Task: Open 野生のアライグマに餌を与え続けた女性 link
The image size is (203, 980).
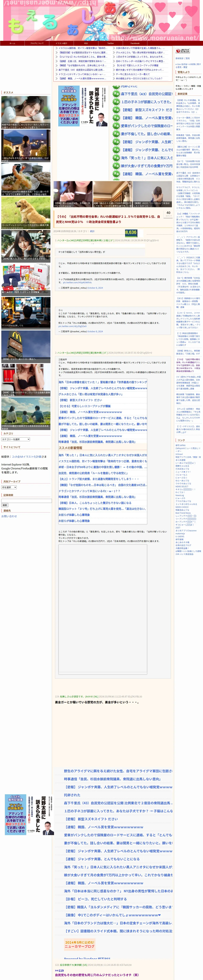Action: [x=118, y=771]
